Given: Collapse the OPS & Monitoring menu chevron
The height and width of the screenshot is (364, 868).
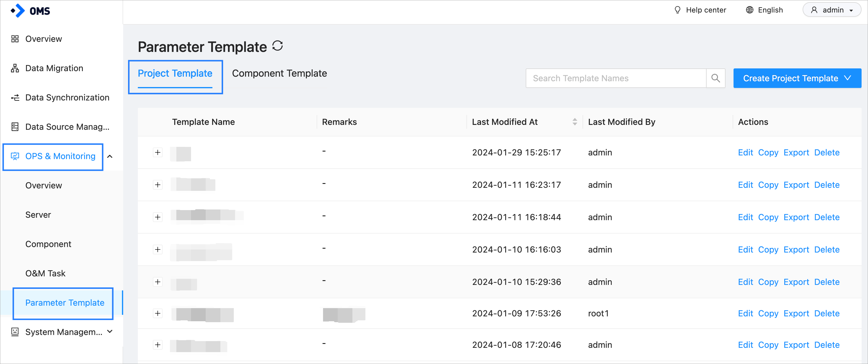Looking at the screenshot, I should pyautogui.click(x=110, y=157).
